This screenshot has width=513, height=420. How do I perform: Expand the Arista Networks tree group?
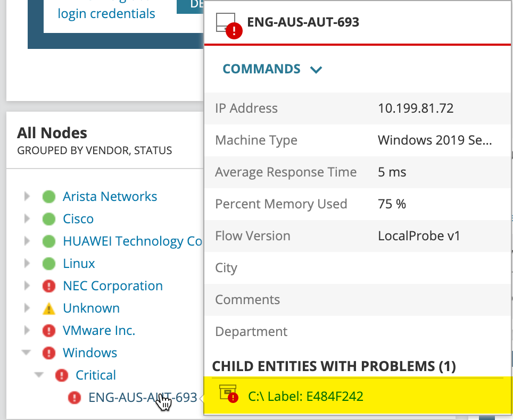click(27, 197)
